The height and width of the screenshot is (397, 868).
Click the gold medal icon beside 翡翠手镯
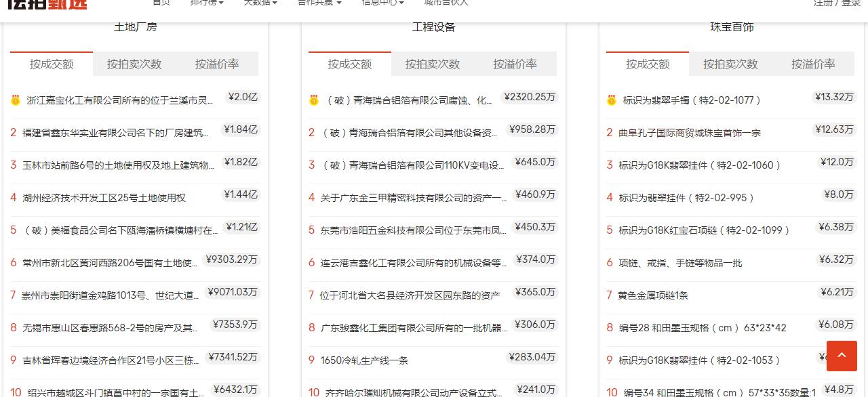pos(611,100)
